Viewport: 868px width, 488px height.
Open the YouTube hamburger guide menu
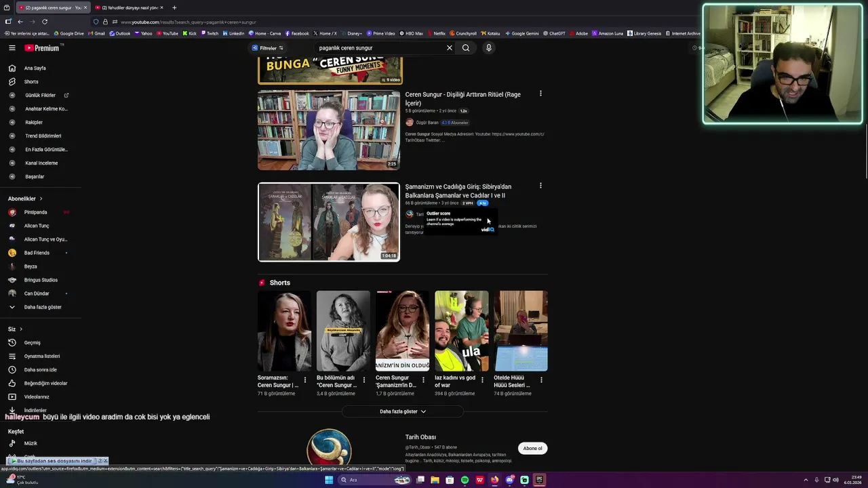click(12, 48)
